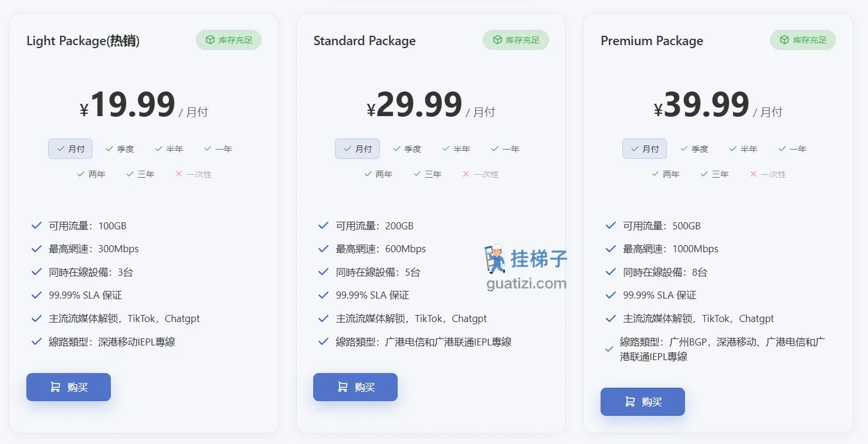Screen dimensions: 868x444
Task: Click the ¥39.99 Premium Package price
Action: point(701,106)
